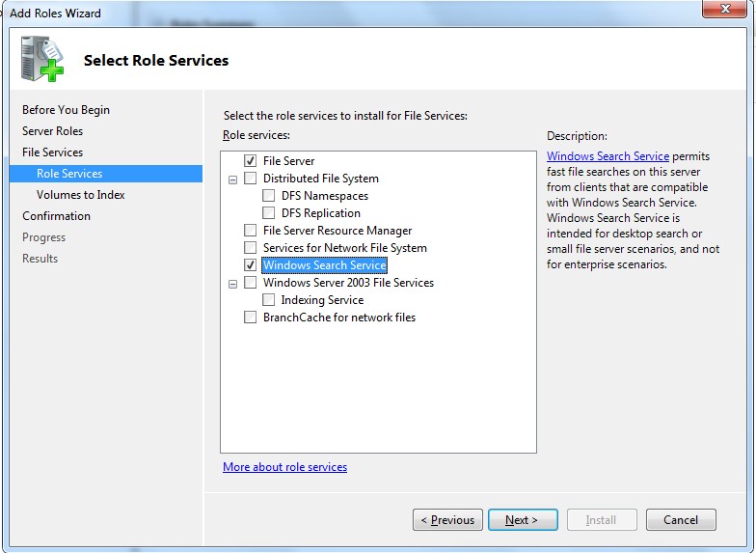Tick Services for Network File System checkbox

coord(251,247)
